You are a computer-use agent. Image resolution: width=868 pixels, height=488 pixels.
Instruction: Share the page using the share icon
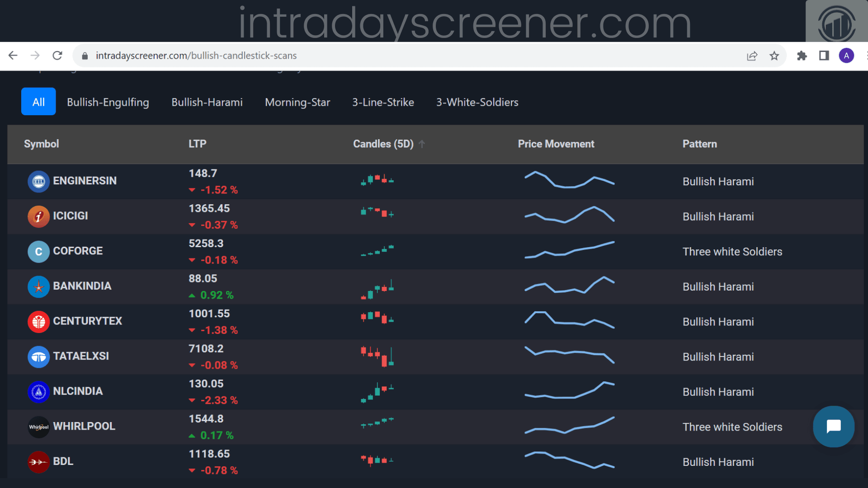click(752, 56)
